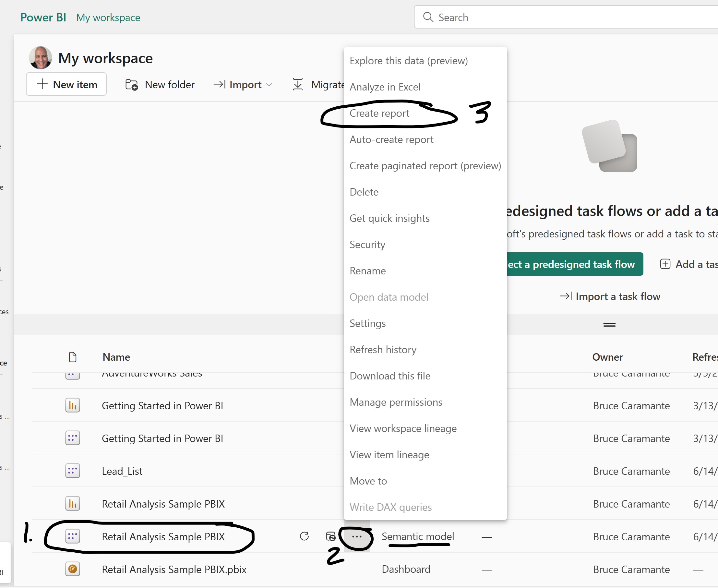The width and height of the screenshot is (718, 588).
Task: Click Retail Analysis Sample PBIX report icon
Action: (72, 504)
